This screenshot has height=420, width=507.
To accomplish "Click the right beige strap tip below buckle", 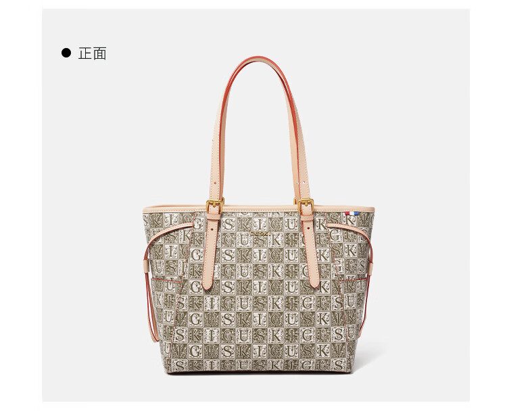I will click(314, 280).
